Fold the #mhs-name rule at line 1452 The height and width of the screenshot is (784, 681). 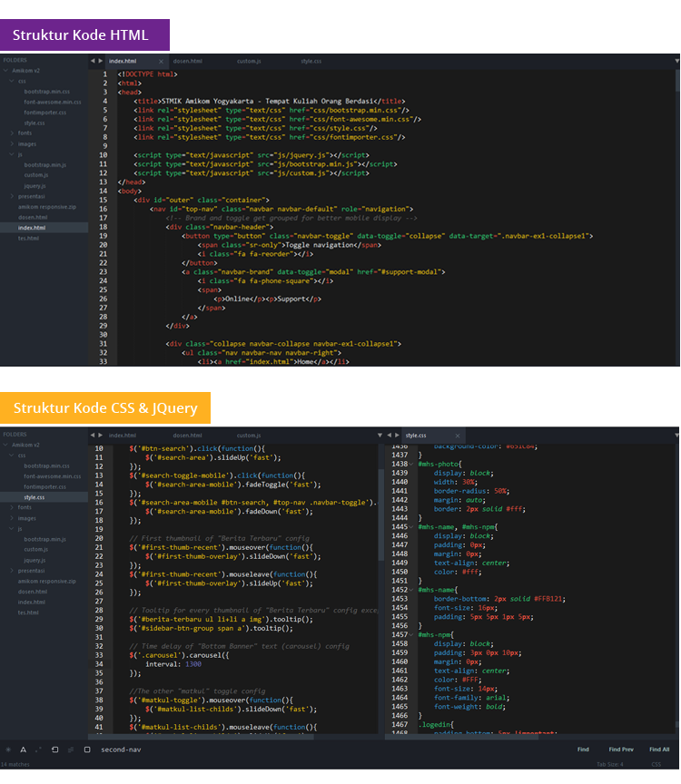point(411,591)
